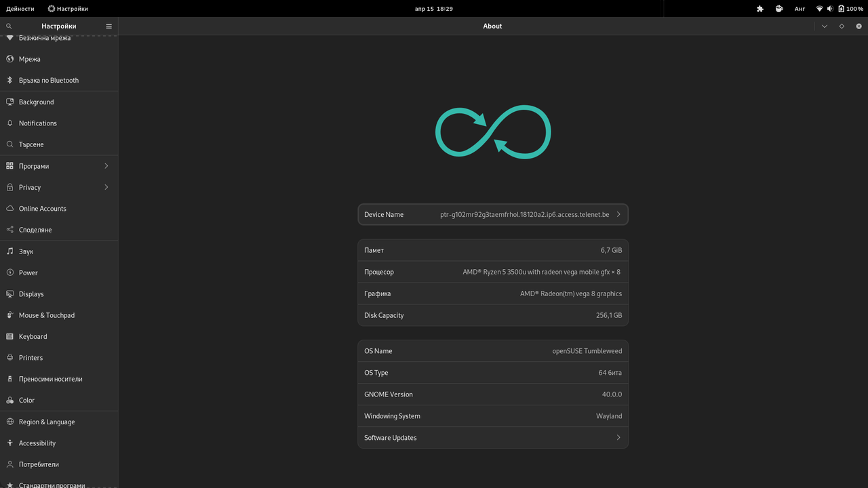Open Region & Language via globe icon

coord(9,422)
